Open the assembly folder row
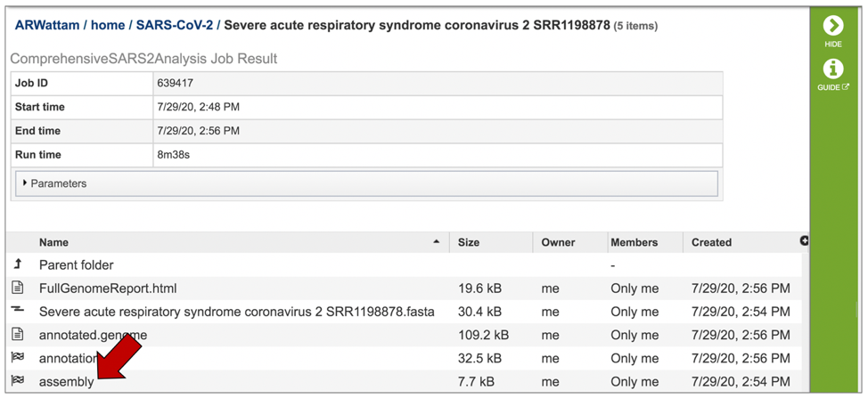The image size is (868, 398). [66, 382]
